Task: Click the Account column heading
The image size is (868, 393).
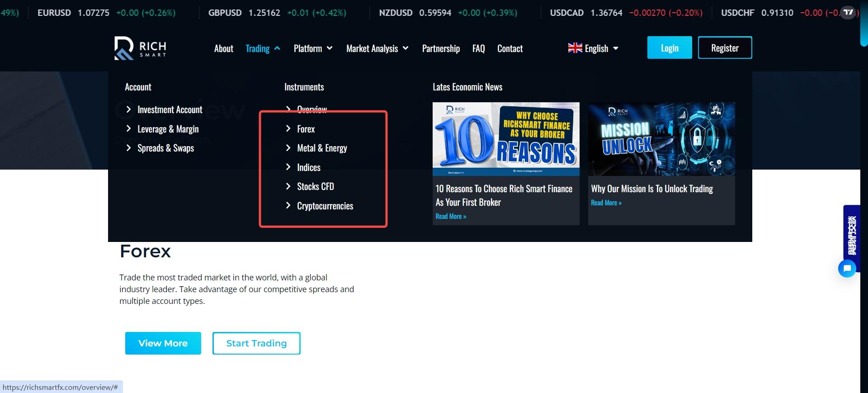Action: [x=138, y=87]
